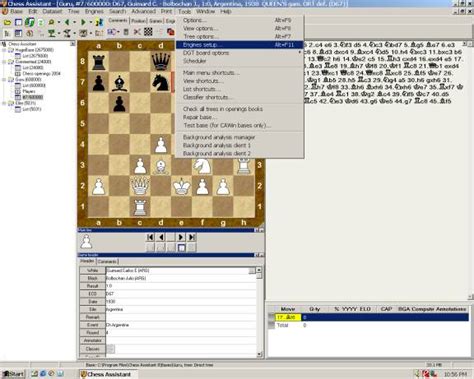This screenshot has width=474, height=379.
Task: Click the clipboard icon left of scissors
Action: (126, 32)
